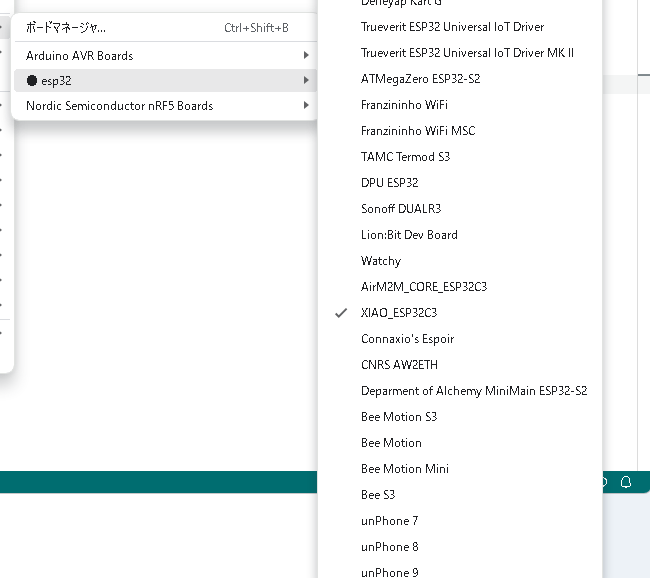Choose ATMegaZero ESP32-S2 board
Viewport: 650px width, 578px height.
pyautogui.click(x=460, y=79)
